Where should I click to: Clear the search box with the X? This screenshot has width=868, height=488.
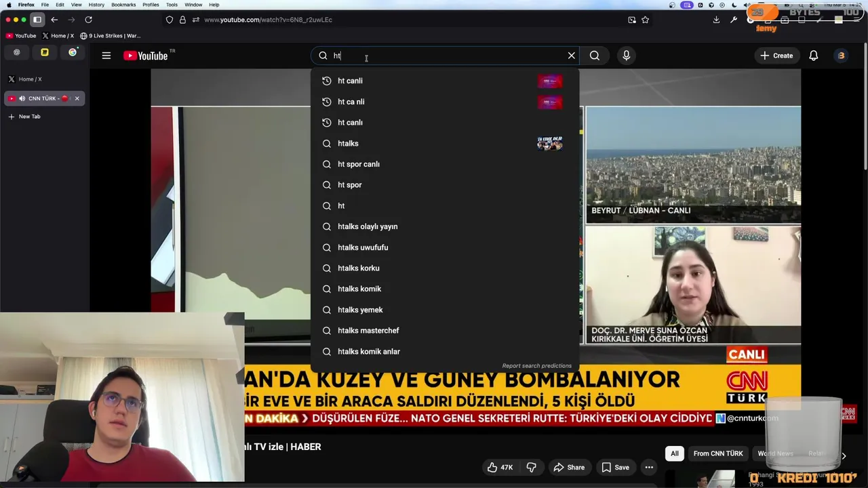pyautogui.click(x=572, y=56)
